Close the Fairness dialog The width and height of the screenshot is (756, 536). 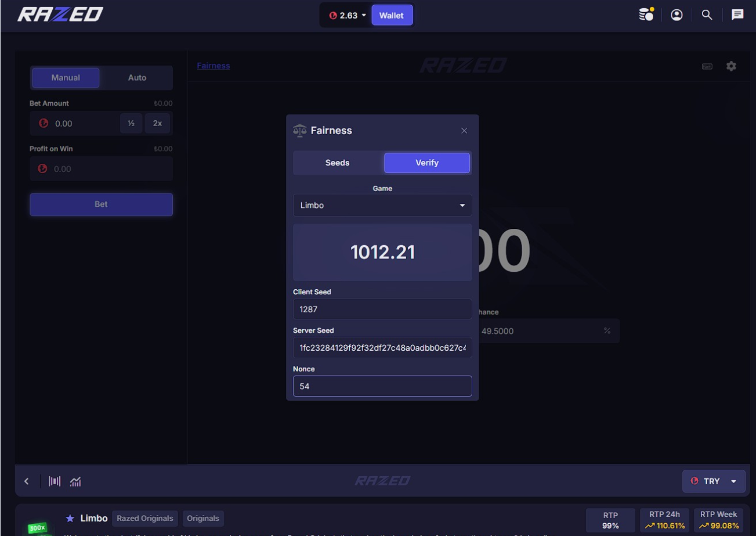[464, 131]
